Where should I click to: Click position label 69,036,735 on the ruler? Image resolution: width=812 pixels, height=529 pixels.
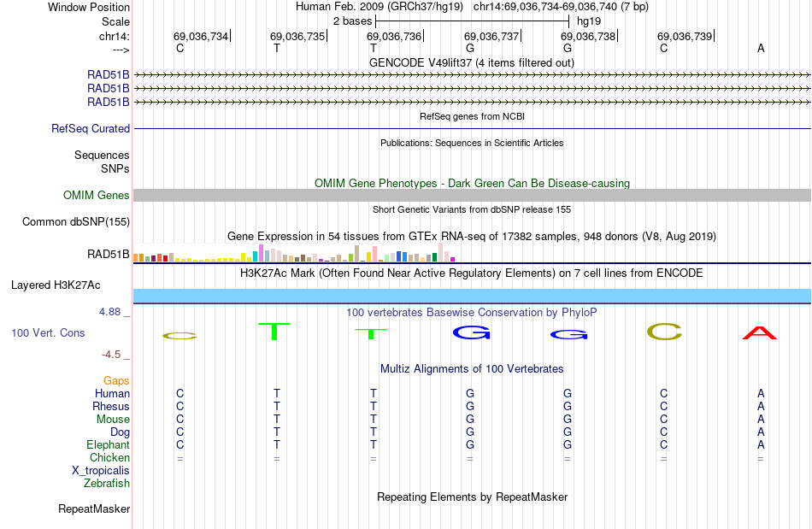[297, 36]
